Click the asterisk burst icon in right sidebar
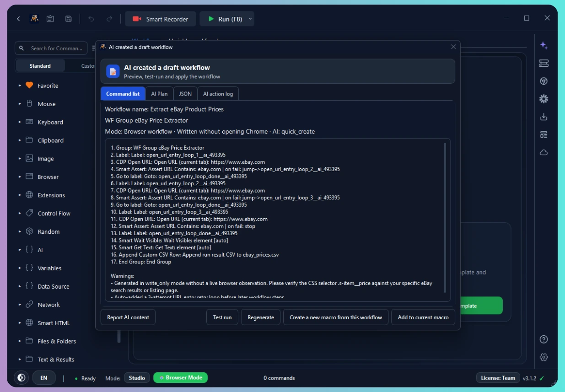This screenshot has width=565, height=392. (x=543, y=99)
